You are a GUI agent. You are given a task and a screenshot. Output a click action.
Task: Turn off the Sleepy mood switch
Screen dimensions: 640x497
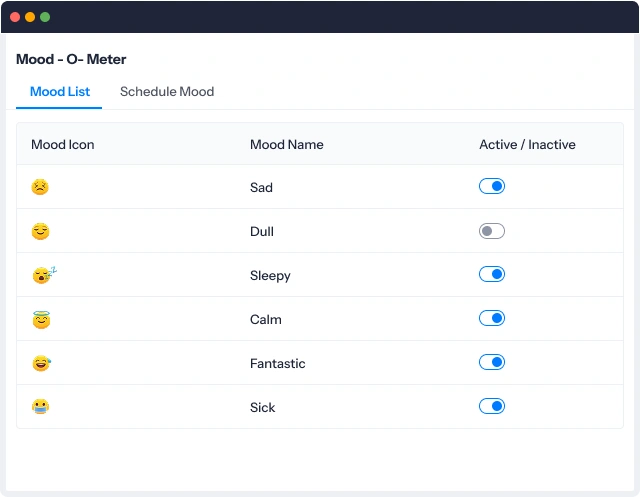pyautogui.click(x=492, y=274)
